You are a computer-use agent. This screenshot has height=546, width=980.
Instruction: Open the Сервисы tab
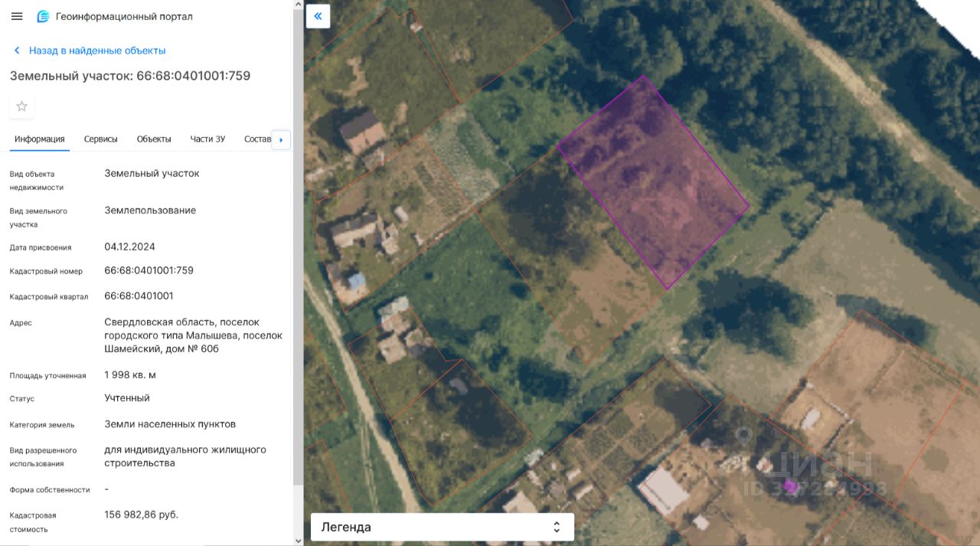pyautogui.click(x=101, y=139)
